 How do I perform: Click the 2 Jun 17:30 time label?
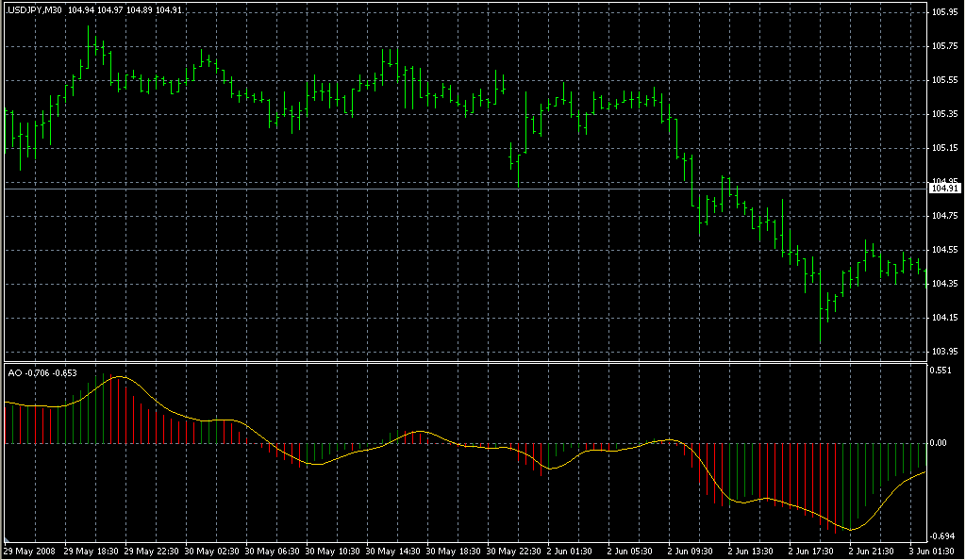815,551
